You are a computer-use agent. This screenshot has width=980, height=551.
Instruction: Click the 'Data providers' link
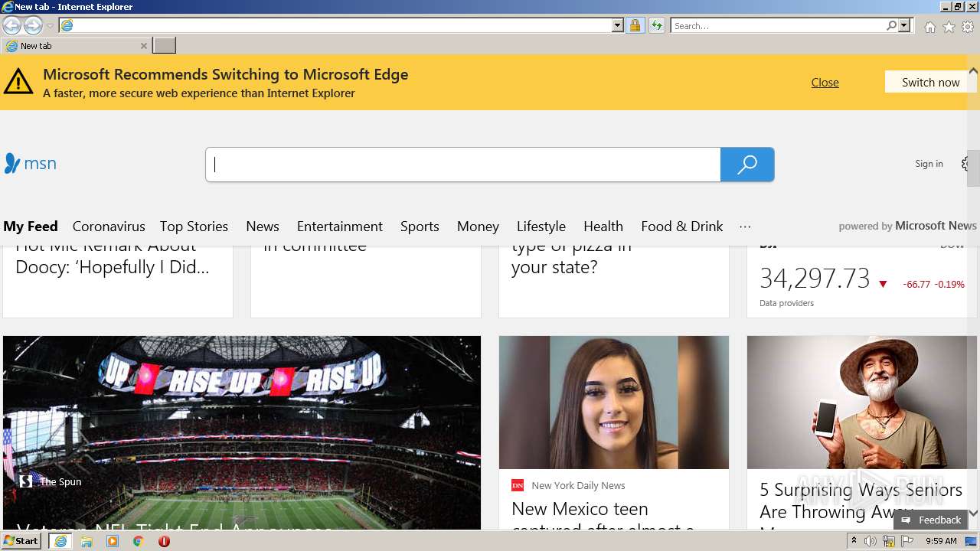(x=786, y=303)
